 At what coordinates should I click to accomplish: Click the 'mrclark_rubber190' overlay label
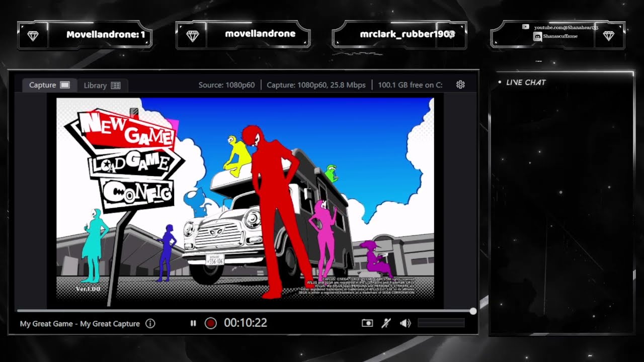tap(408, 34)
